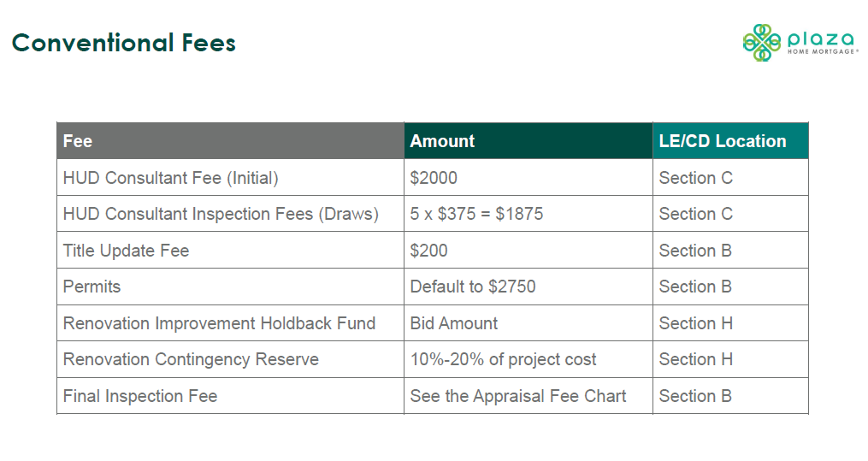Image resolution: width=868 pixels, height=461 pixels.
Task: Click the "$200" amount cell
Action: [428, 251]
